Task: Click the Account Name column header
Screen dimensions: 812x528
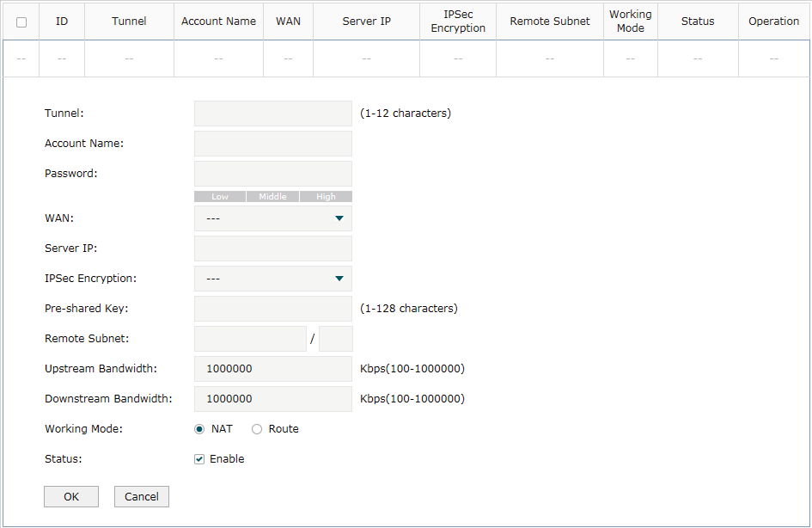Action: (x=218, y=21)
